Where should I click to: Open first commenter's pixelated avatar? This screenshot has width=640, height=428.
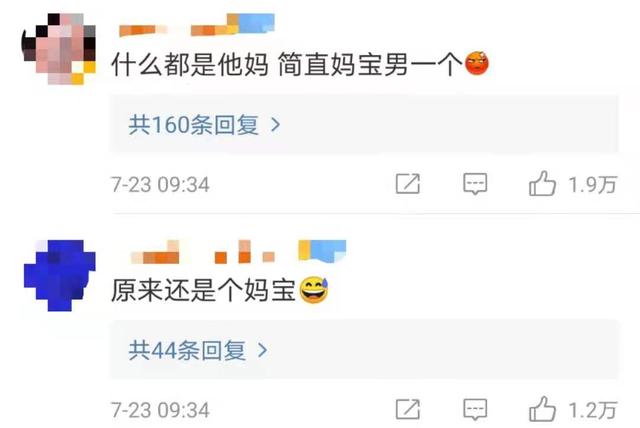click(59, 49)
